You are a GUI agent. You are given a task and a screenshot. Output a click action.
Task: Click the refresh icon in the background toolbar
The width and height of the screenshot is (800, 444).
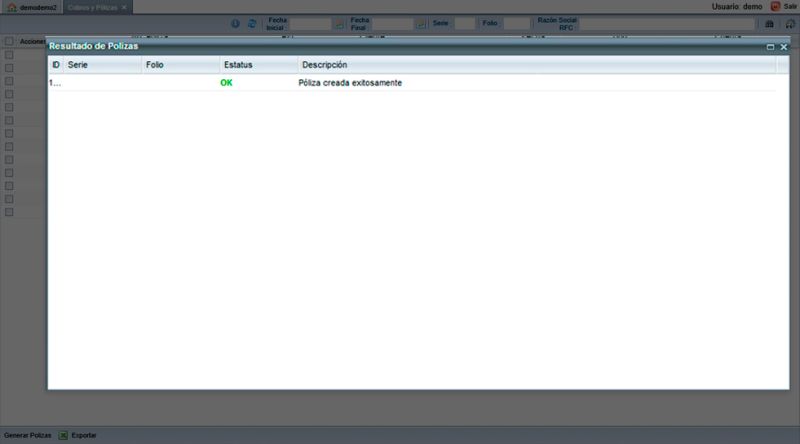[252, 23]
